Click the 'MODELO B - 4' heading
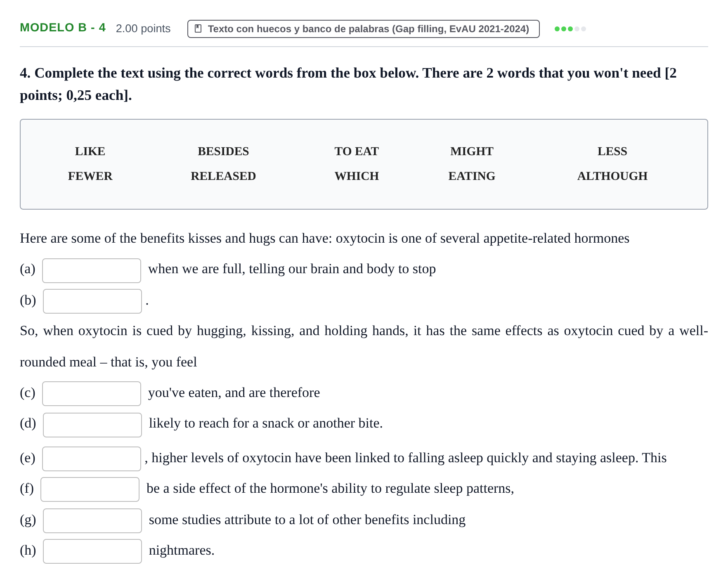728x586 pixels. (x=63, y=28)
